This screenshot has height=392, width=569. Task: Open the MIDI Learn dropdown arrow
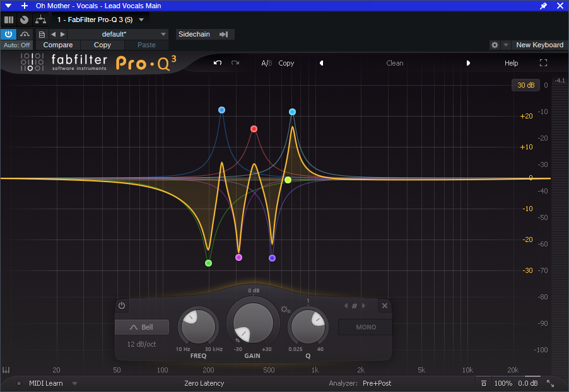coord(74,383)
